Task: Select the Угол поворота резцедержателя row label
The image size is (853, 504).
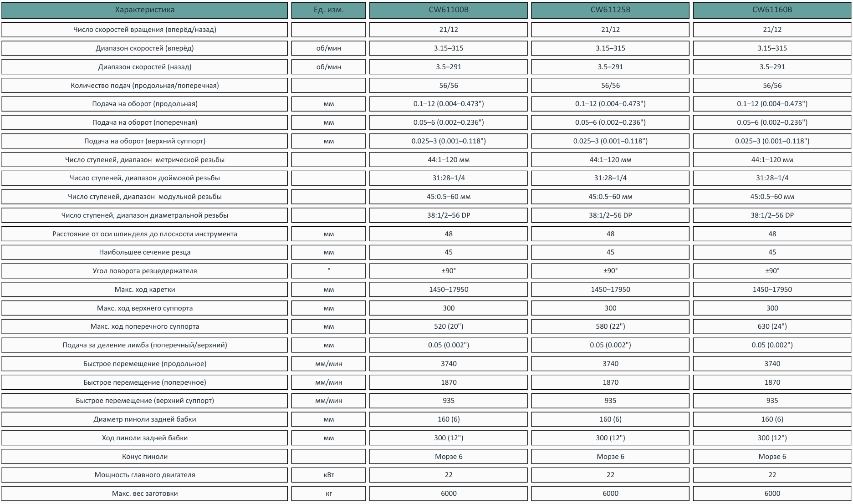Action: pyautogui.click(x=144, y=271)
